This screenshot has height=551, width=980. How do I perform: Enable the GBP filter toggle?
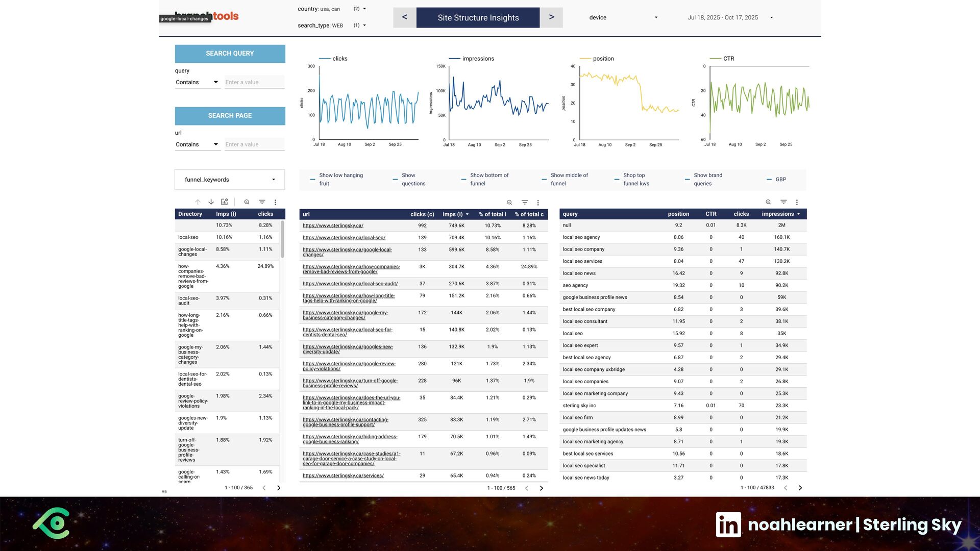[776, 180]
